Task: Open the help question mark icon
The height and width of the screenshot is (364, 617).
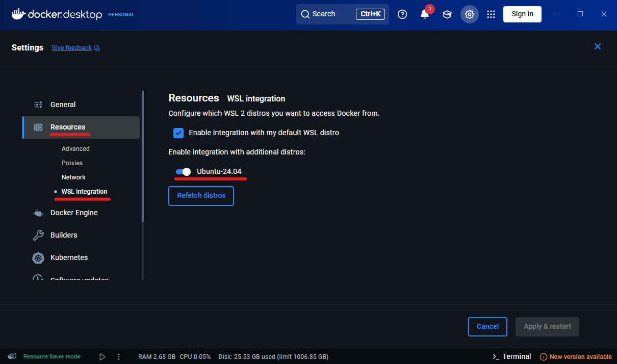Action: 402,14
